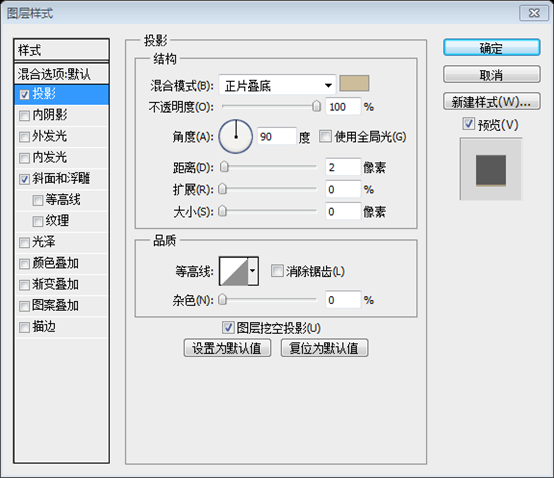554x478 pixels.
Task: Click the 距离 slider handle
Action: 224,167
